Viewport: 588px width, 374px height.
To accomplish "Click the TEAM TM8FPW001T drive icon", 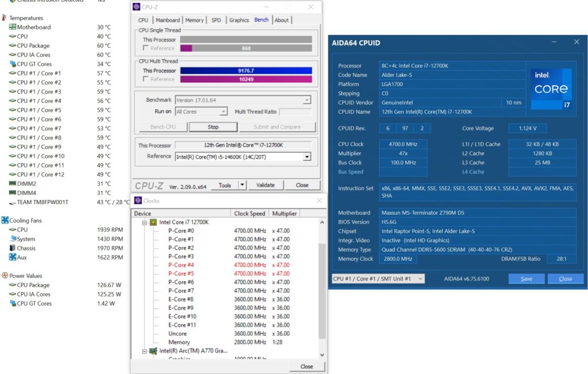I will pyautogui.click(x=13, y=202).
